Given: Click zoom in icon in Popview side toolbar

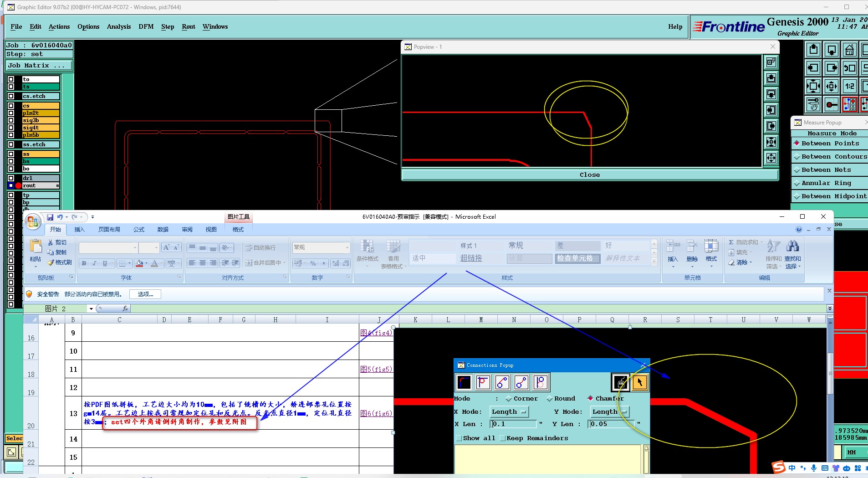Looking at the screenshot, I should tap(771, 142).
